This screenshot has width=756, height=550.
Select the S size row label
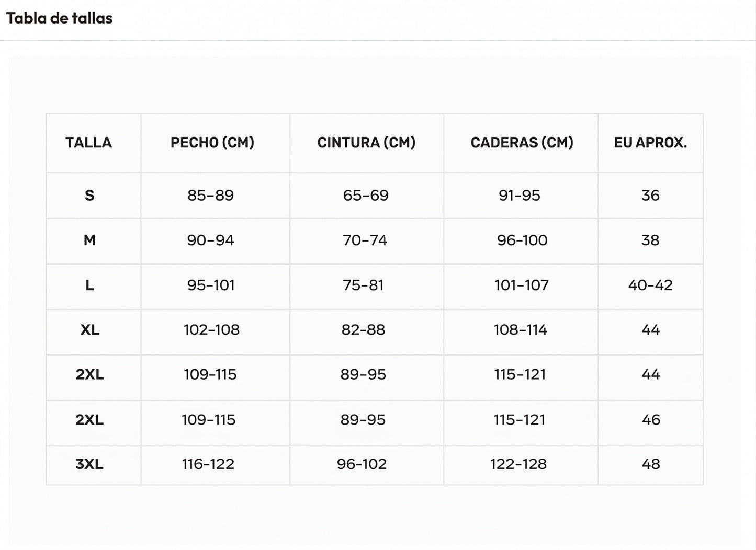[89, 196]
